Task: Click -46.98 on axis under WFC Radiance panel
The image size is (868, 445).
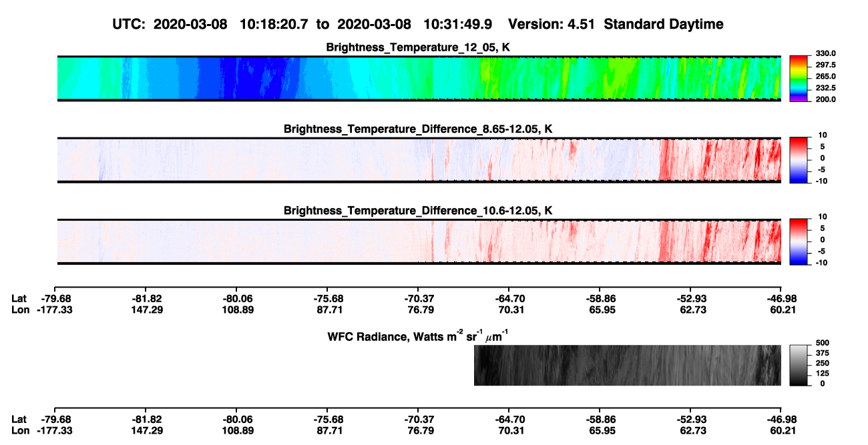Action: (781, 420)
